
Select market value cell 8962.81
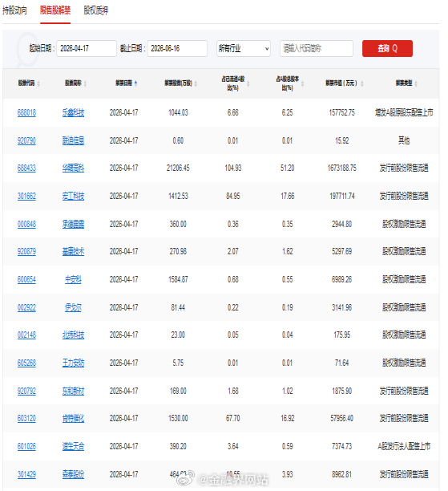(x=342, y=474)
